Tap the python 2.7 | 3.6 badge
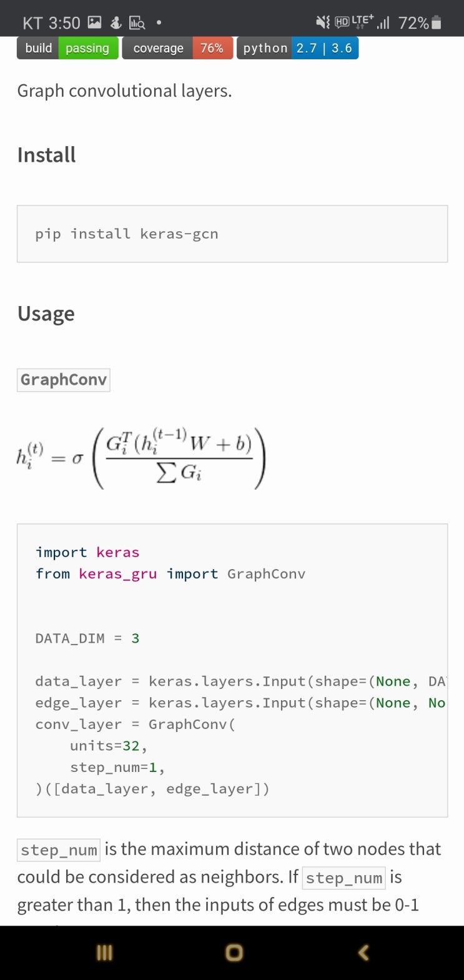This screenshot has height=980, width=464. (x=297, y=48)
